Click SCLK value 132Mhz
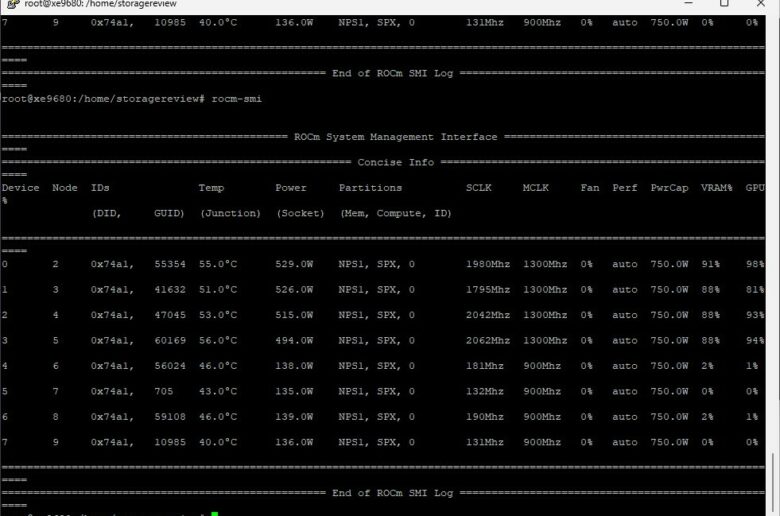 tap(485, 392)
